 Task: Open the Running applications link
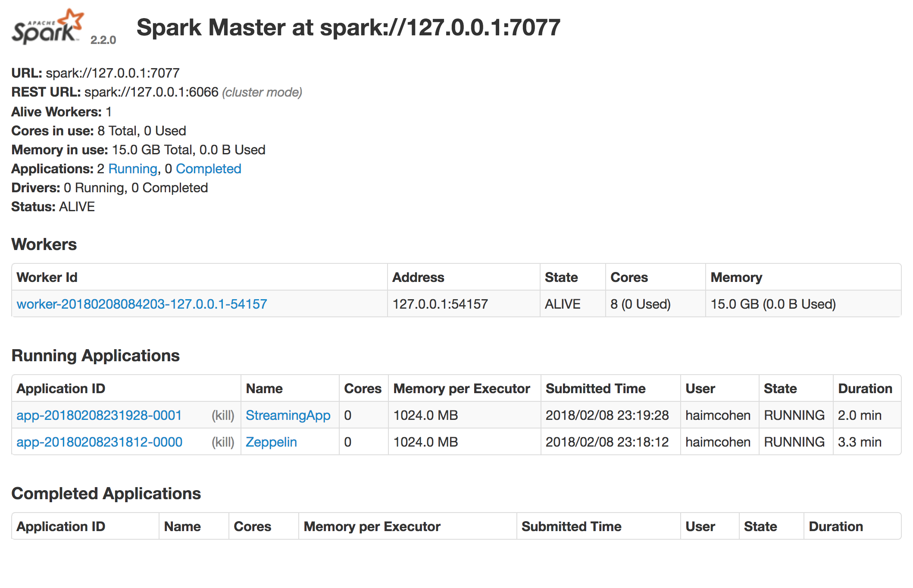pos(132,169)
